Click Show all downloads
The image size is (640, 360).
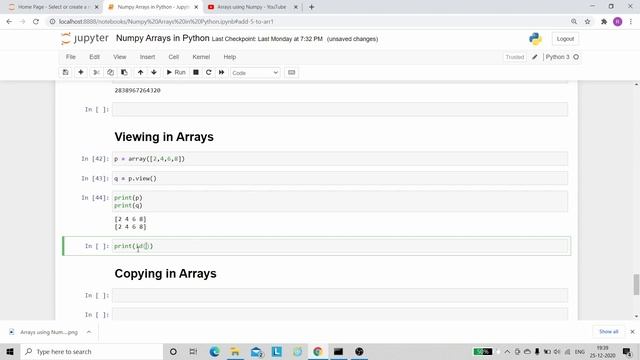[609, 331]
